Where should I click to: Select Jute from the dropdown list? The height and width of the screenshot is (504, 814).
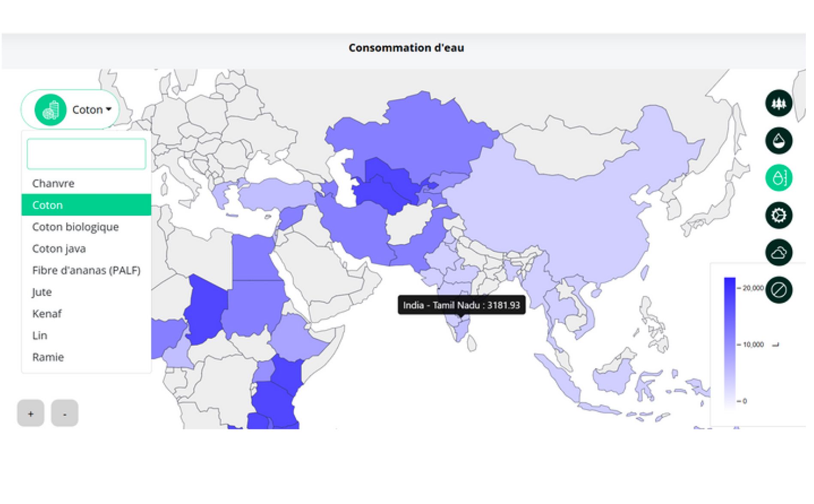(x=42, y=292)
